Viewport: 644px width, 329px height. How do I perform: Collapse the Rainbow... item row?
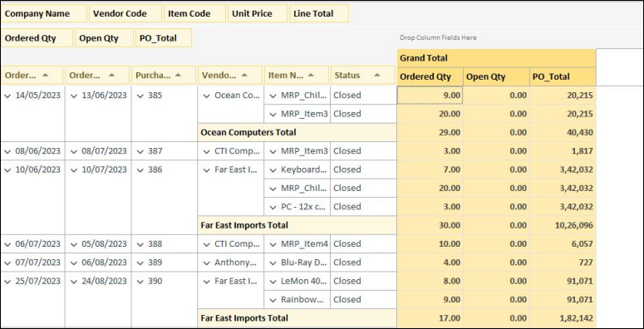click(x=273, y=300)
